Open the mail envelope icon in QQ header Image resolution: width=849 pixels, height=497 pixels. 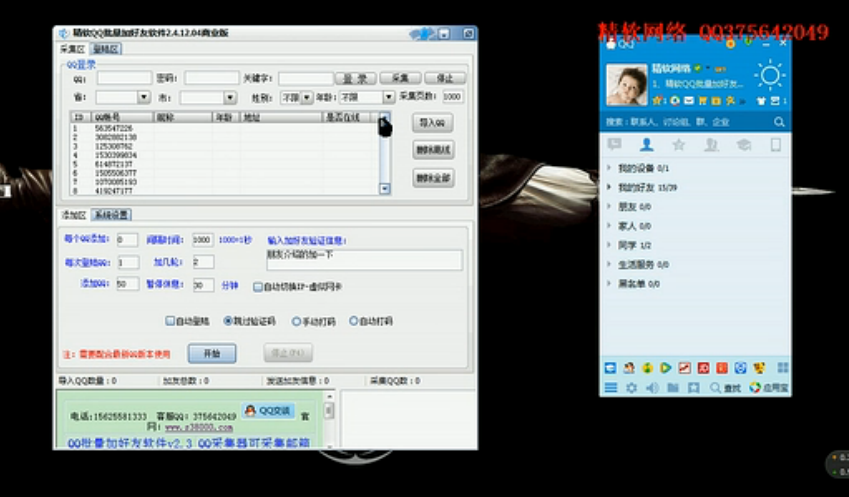[688, 101]
